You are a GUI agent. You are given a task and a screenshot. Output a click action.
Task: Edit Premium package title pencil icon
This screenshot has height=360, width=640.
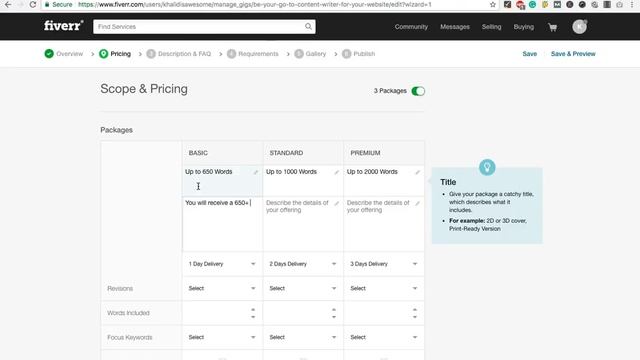pyautogui.click(x=418, y=172)
